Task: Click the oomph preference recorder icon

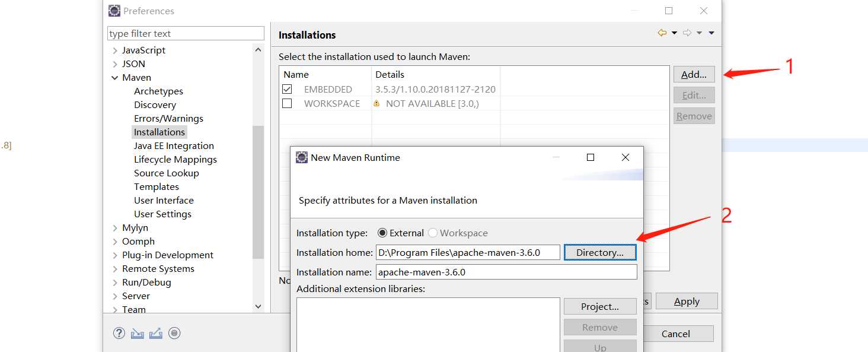Action: pyautogui.click(x=174, y=333)
